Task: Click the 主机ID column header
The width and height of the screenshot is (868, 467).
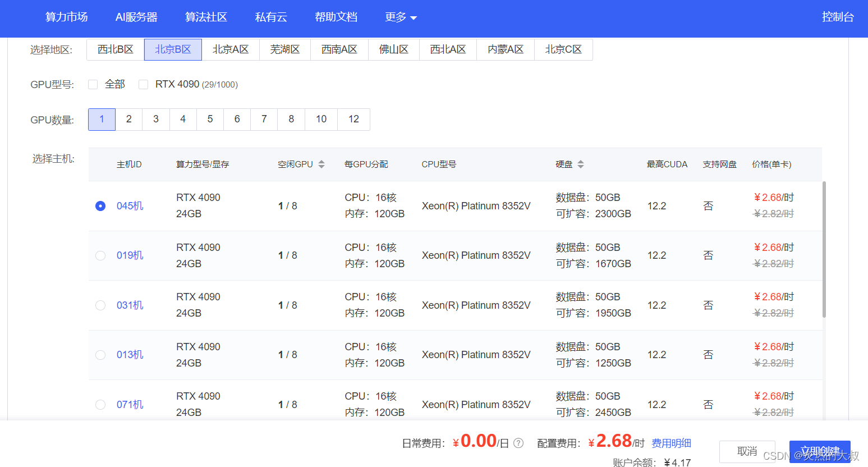Action: click(x=129, y=164)
